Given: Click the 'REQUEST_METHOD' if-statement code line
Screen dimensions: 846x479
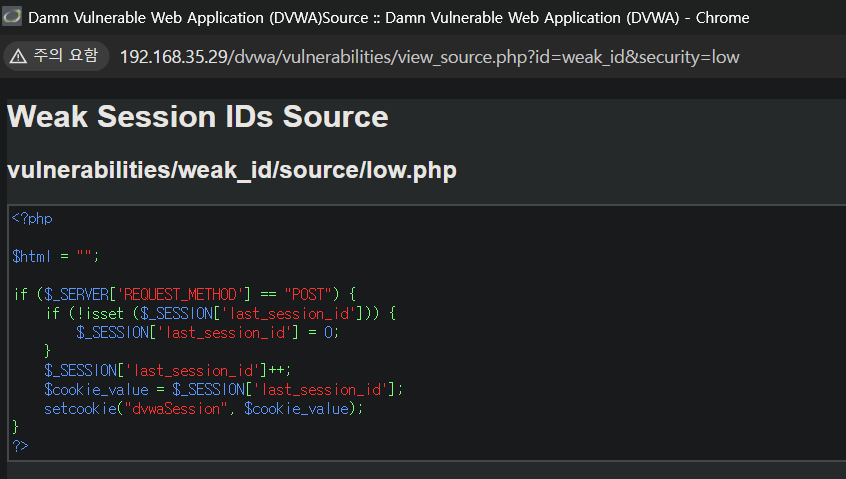Looking at the screenshot, I should [x=185, y=295].
